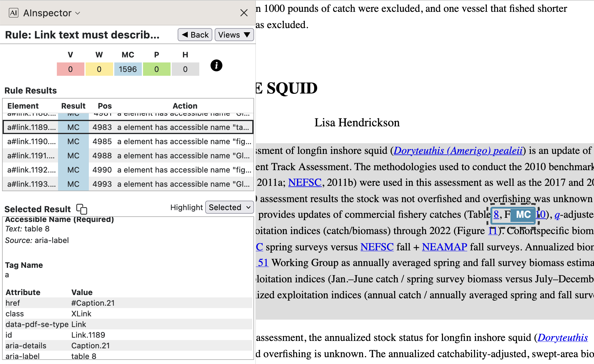Click the MC highlight badge on page
The image size is (594, 364).
(523, 215)
